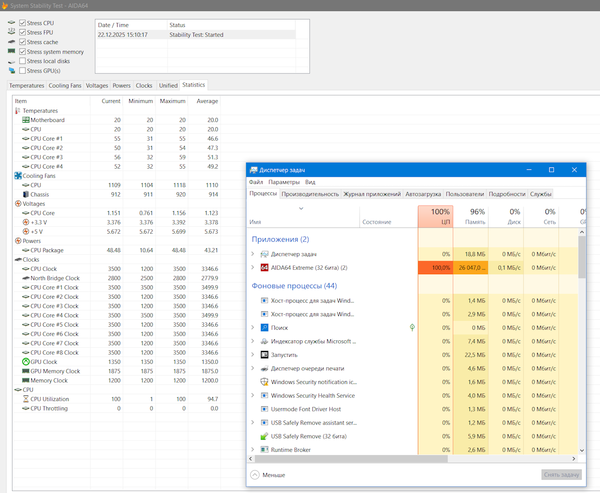Click the USB Safely Remove (32 бита) icon

pyautogui.click(x=264, y=436)
